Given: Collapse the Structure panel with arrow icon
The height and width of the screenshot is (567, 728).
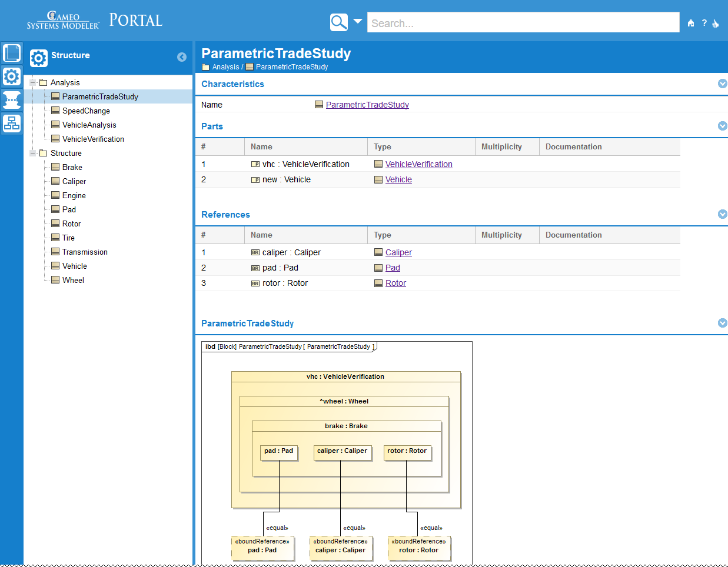Looking at the screenshot, I should (182, 57).
